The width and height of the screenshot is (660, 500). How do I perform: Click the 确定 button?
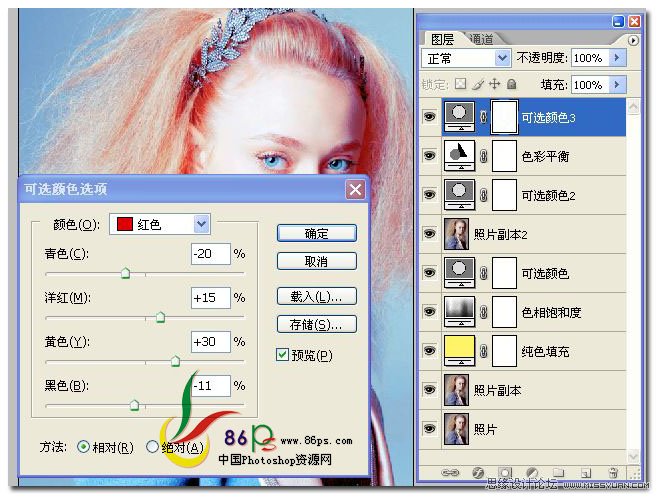coord(317,233)
